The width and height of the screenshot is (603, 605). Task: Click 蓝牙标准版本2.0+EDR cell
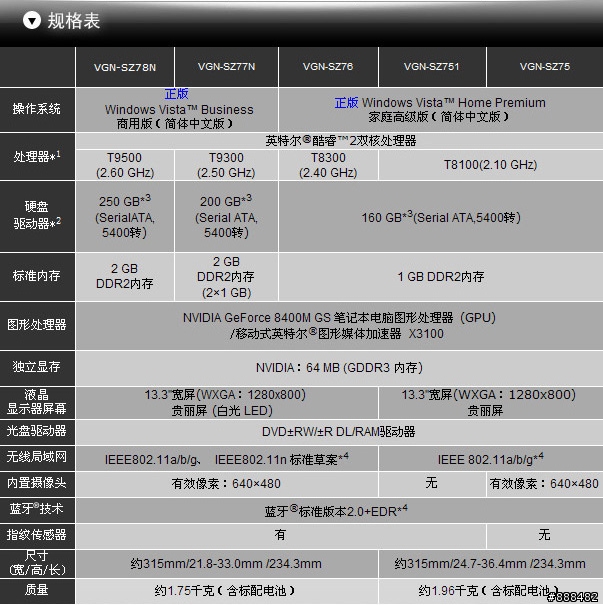(x=340, y=510)
